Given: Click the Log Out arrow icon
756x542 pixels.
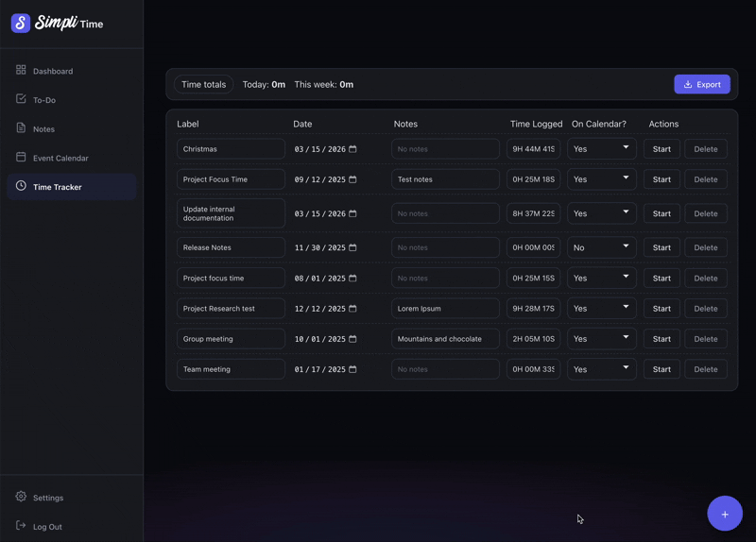Looking at the screenshot, I should (21, 526).
